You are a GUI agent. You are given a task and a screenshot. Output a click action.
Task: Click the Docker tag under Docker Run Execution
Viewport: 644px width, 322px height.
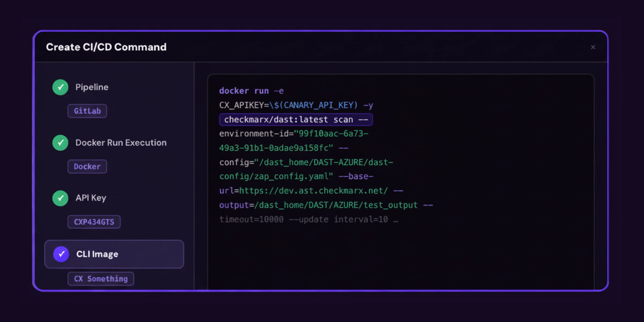[87, 166]
